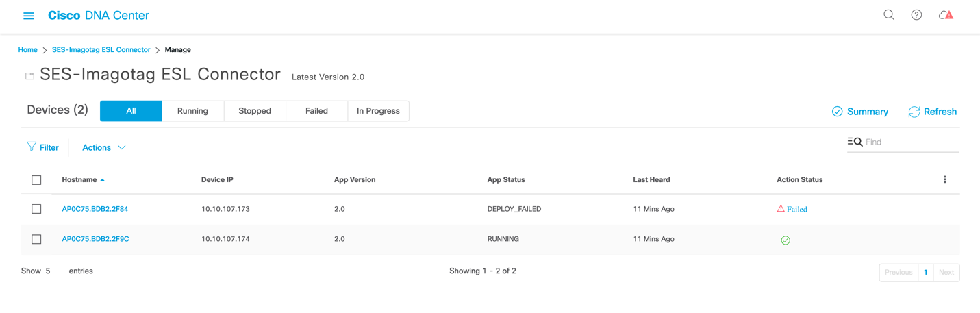The height and width of the screenshot is (313, 980).
Task: Switch to the Failed tab
Action: point(316,111)
